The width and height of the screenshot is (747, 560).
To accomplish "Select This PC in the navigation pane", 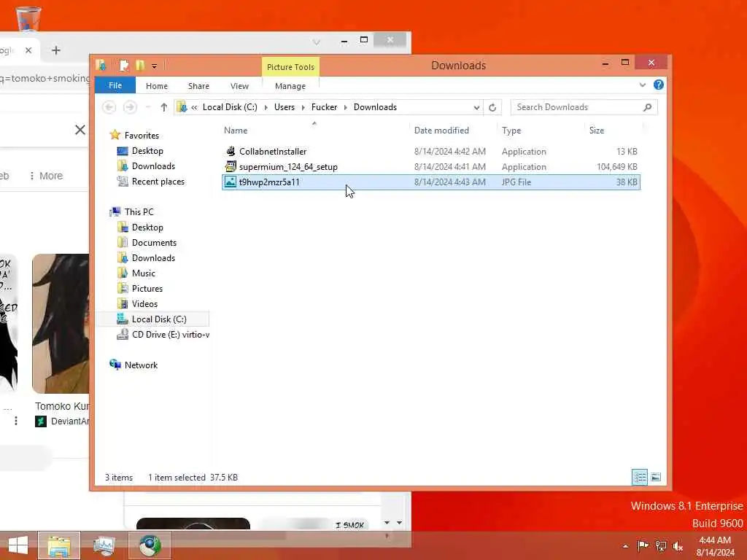I will coord(139,212).
